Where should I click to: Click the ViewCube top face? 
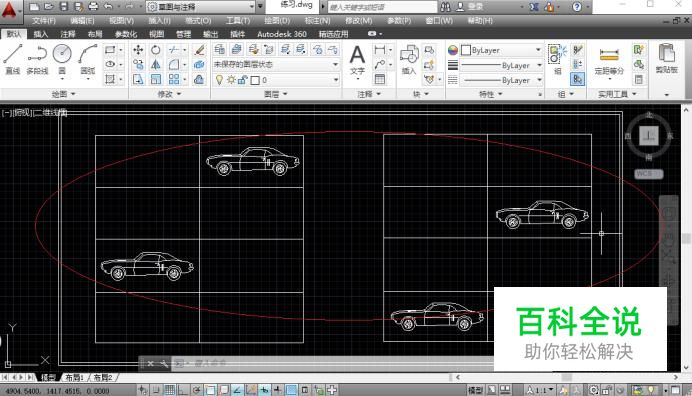pyautogui.click(x=649, y=136)
